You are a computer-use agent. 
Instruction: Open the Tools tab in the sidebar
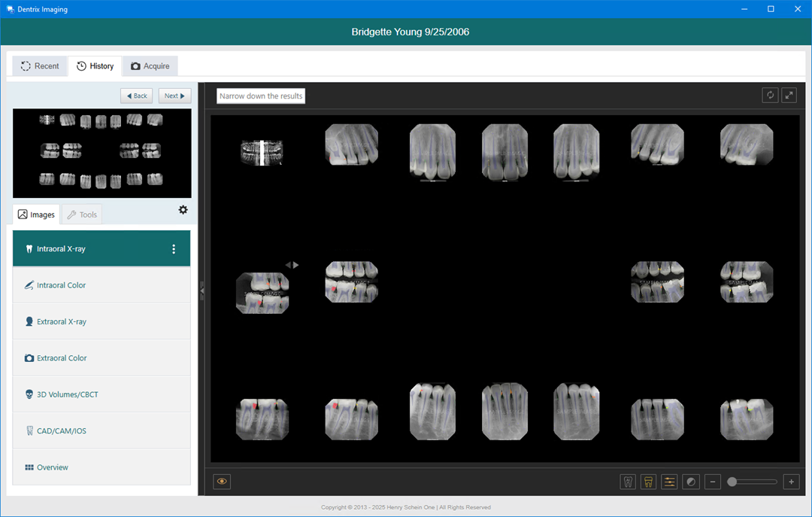click(81, 214)
